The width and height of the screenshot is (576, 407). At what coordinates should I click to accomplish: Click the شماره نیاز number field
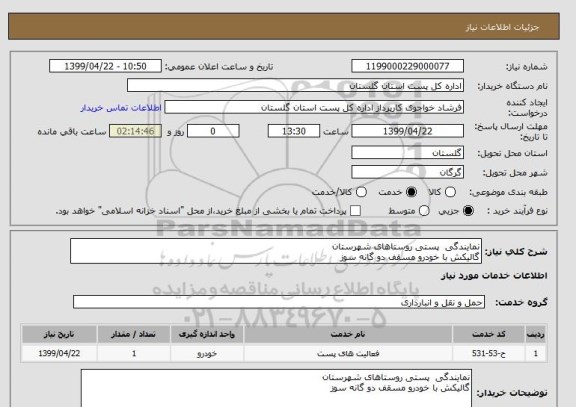407,66
